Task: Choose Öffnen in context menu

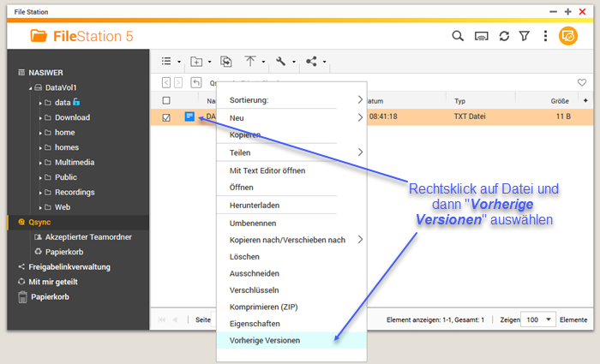Action: tap(291, 188)
